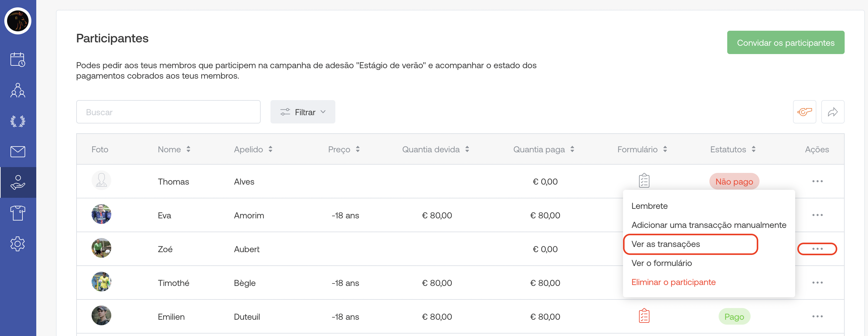Sort table by Nome column
Image resolution: width=868 pixels, height=336 pixels.
pos(188,149)
